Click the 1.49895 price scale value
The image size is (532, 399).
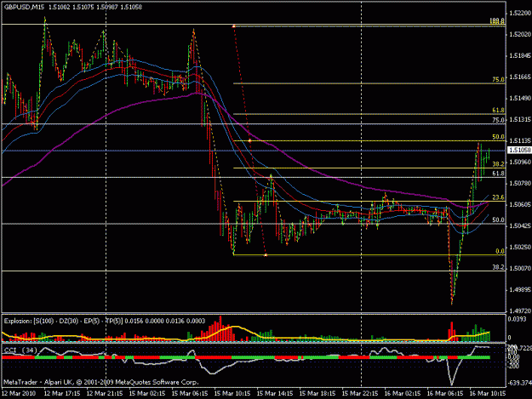coord(519,290)
